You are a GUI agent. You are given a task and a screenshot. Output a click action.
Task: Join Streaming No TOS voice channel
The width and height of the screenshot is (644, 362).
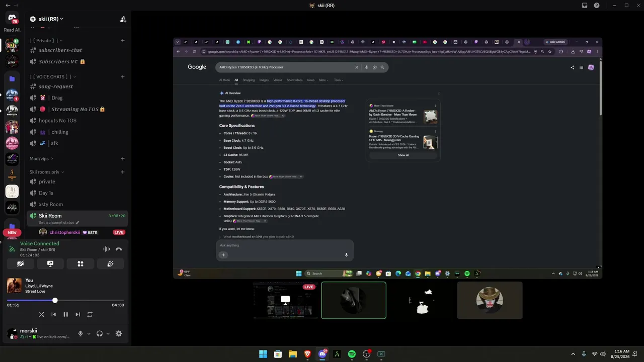click(77, 109)
